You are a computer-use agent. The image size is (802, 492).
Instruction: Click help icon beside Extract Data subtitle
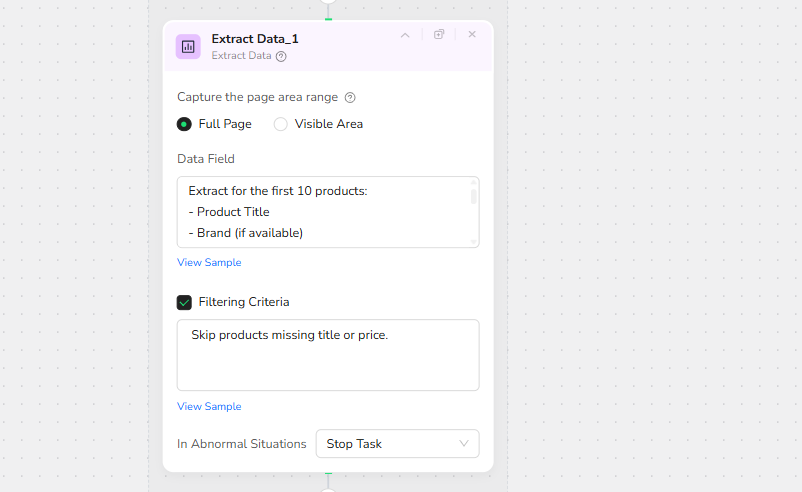(281, 56)
